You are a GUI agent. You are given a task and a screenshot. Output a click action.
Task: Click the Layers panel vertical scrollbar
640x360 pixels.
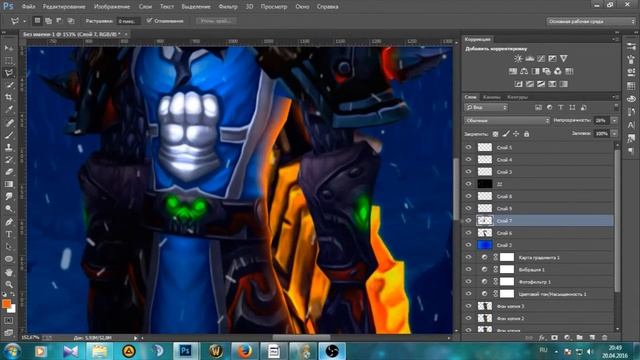617,220
